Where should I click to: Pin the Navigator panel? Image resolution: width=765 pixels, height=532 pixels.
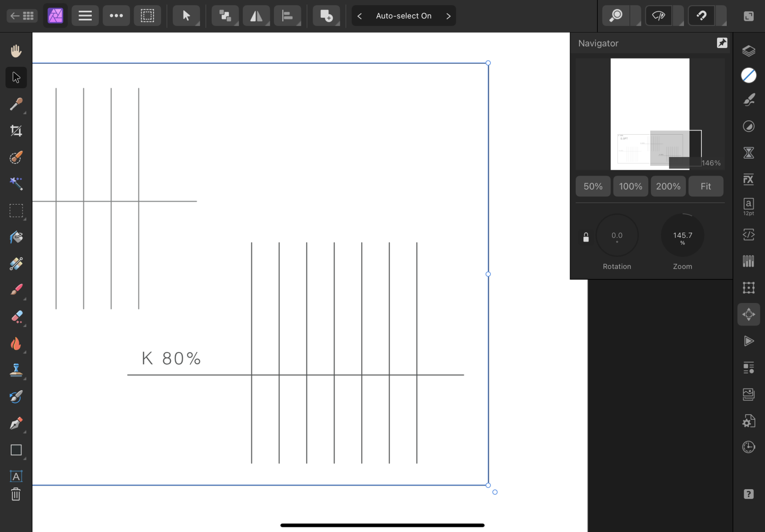tap(722, 43)
